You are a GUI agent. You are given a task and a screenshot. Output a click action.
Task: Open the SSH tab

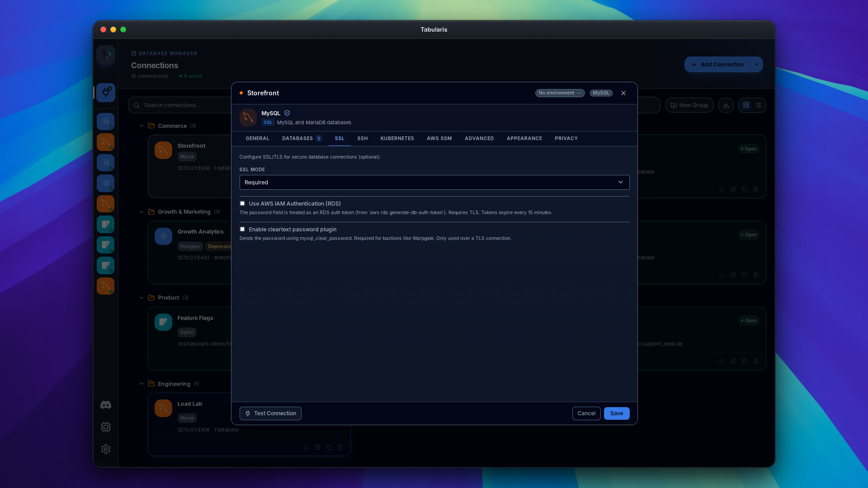pyautogui.click(x=363, y=139)
